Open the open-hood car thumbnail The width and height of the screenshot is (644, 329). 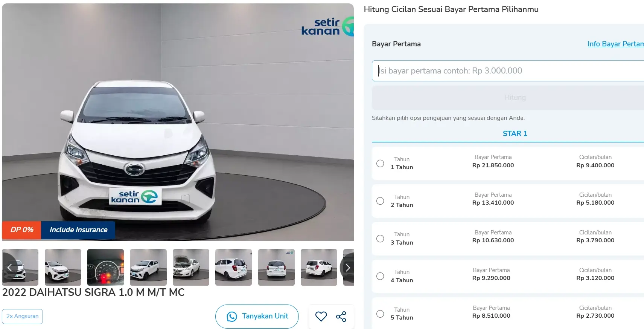pyautogui.click(x=191, y=267)
